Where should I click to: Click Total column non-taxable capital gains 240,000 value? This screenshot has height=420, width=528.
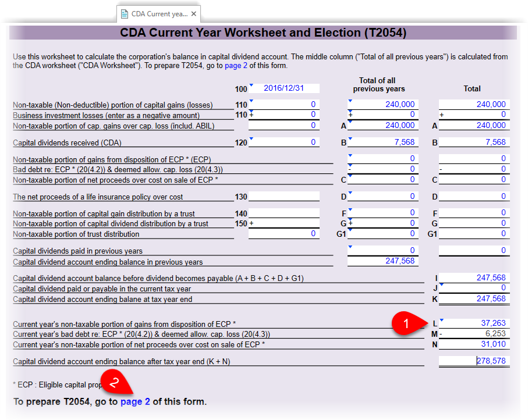pyautogui.click(x=474, y=104)
